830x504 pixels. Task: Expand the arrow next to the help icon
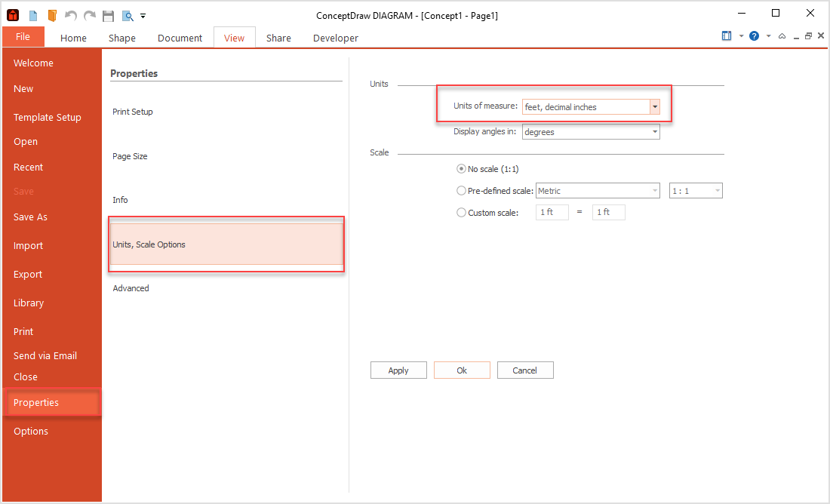point(769,36)
